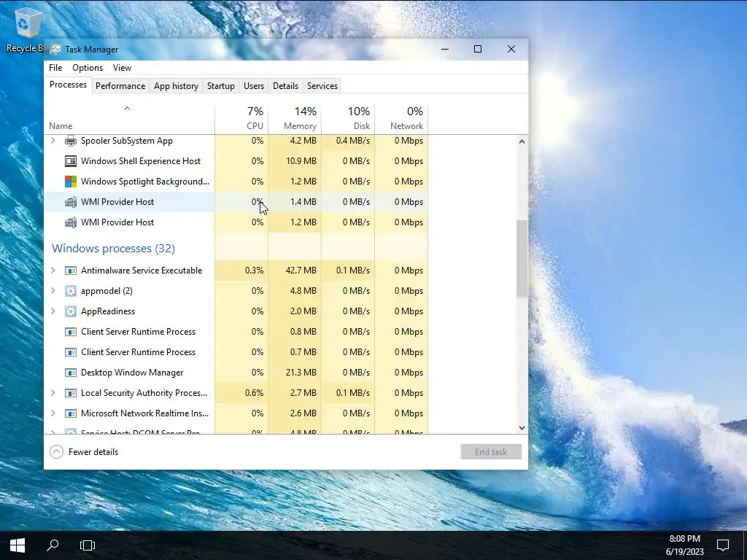Image resolution: width=747 pixels, height=560 pixels.
Task: Expand the AppReadiness row
Action: [x=53, y=311]
